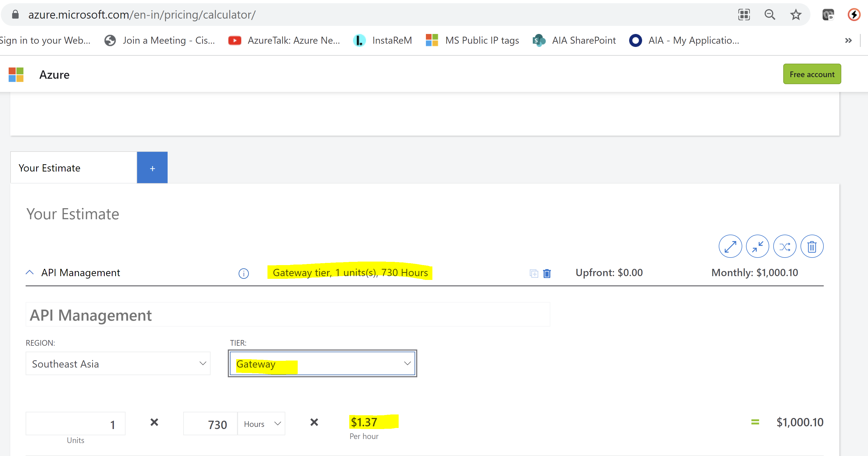Delete the entire estimate with trash icon
Viewport: 868px width, 456px height.
[x=812, y=246]
